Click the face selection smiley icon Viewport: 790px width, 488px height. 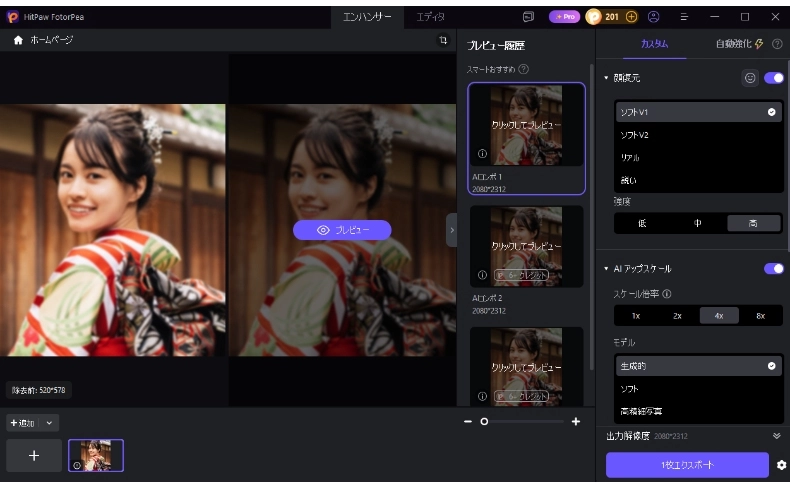click(x=750, y=78)
